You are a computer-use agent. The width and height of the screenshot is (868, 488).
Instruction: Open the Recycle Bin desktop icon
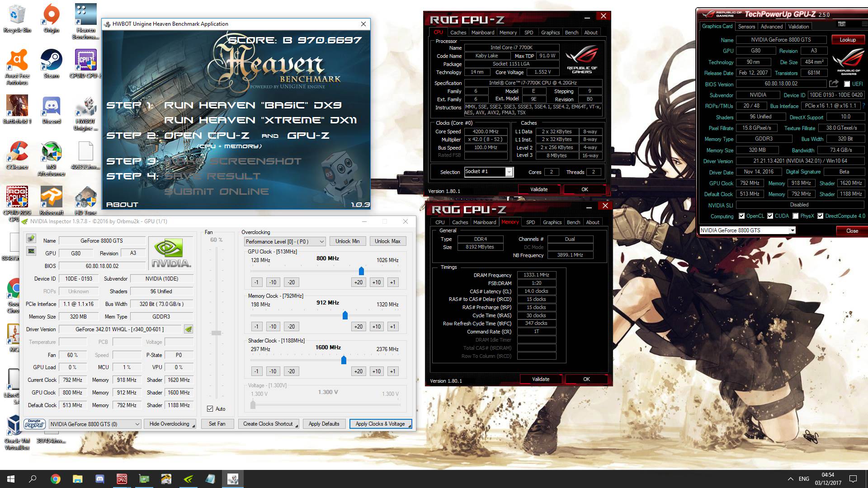[x=17, y=18]
